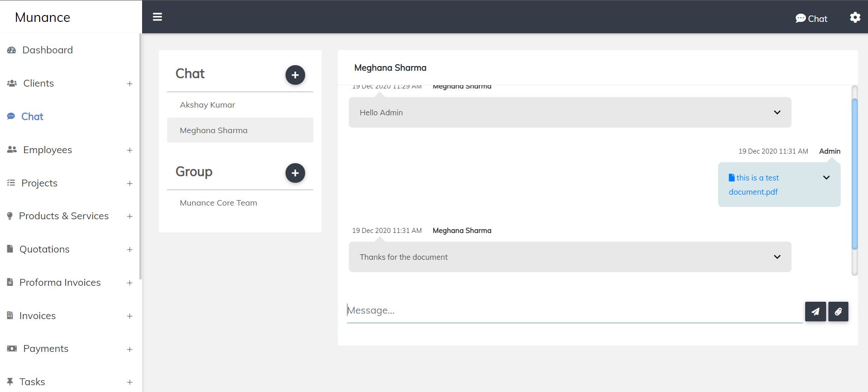Click the Products & Services bulb icon
This screenshot has width=868, height=392.
10,216
